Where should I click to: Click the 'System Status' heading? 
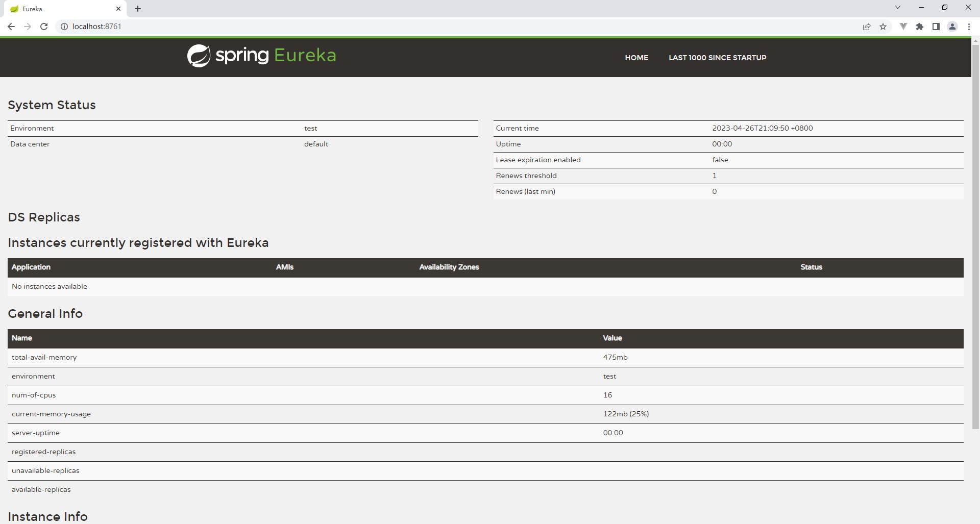coord(52,105)
